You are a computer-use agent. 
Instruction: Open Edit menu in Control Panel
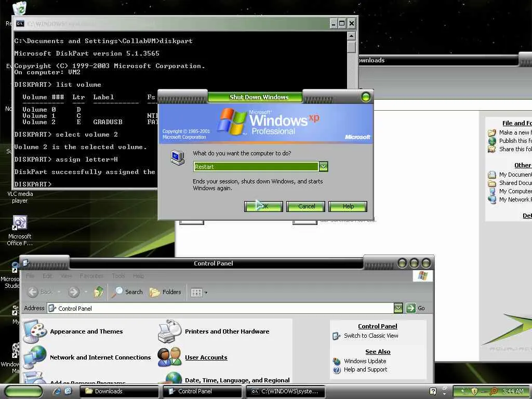[x=47, y=276]
